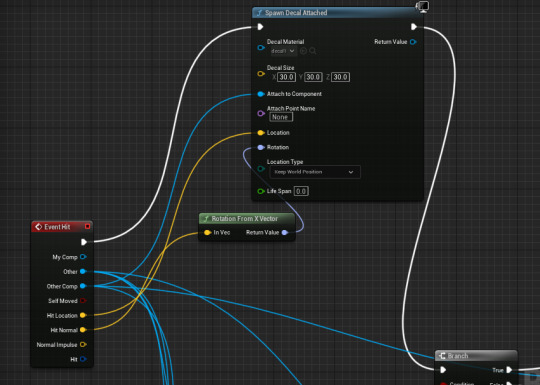Open the decal1 material dropdown
Viewport: 540px width, 385px height.
pyautogui.click(x=283, y=51)
